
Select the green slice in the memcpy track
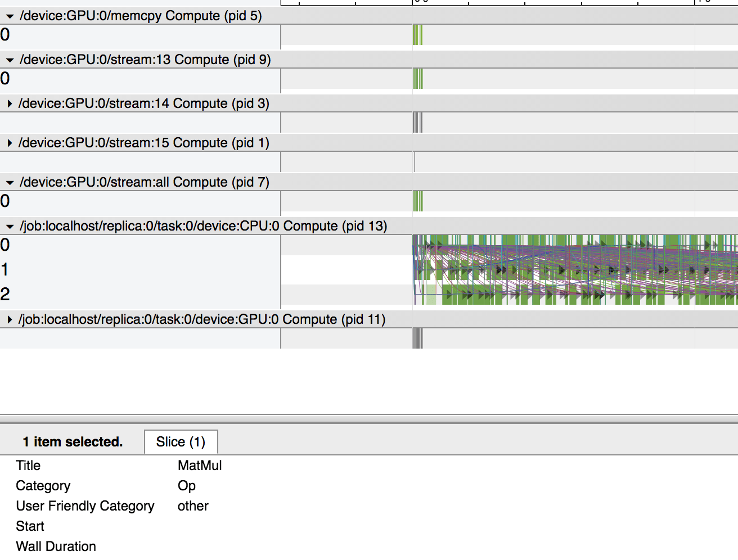(417, 35)
